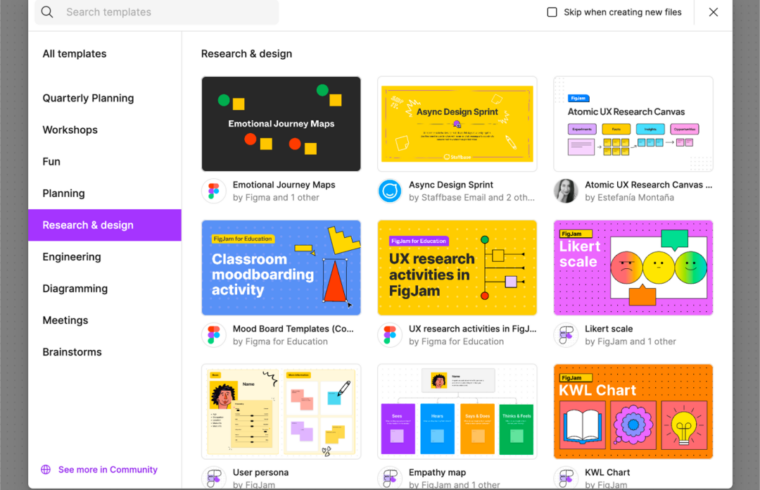Click 'UX research activities in FigJ...' title text
The image size is (760, 490).
coord(473,329)
